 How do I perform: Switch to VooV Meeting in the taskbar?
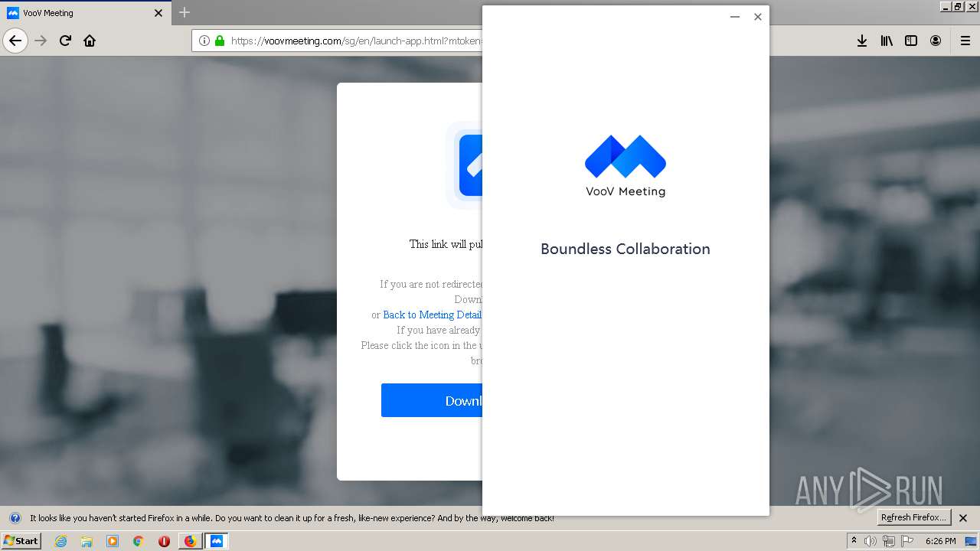(217, 541)
